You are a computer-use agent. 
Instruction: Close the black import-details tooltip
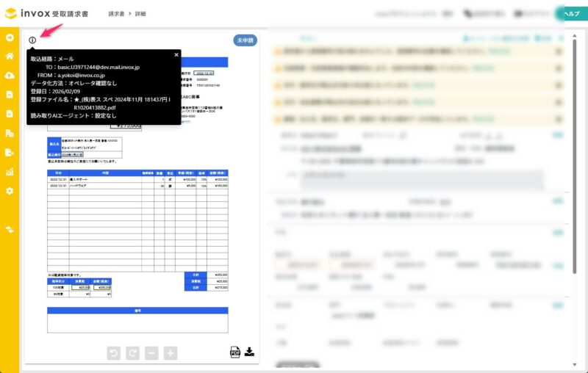[176, 54]
